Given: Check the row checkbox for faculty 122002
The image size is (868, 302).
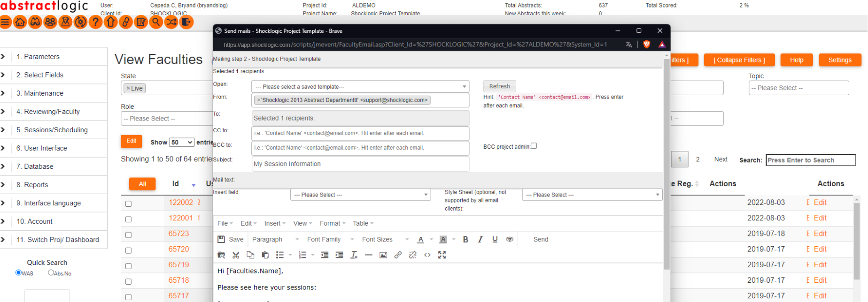Looking at the screenshot, I should [x=128, y=204].
